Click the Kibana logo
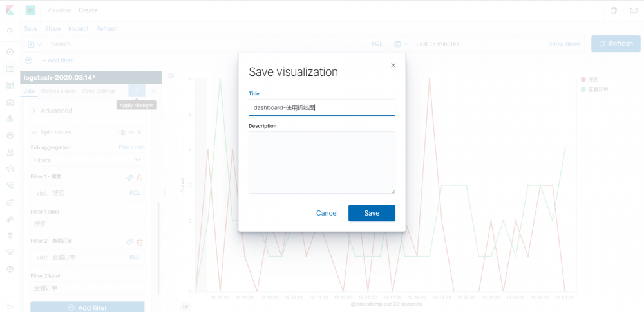Viewport: 644px width, 312px height. pos(10,10)
